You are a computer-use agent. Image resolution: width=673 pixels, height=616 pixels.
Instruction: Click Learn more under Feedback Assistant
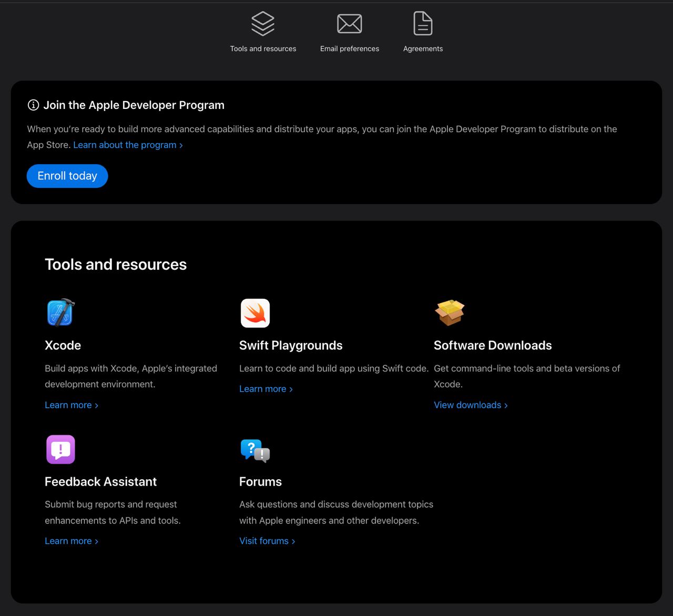pos(72,541)
